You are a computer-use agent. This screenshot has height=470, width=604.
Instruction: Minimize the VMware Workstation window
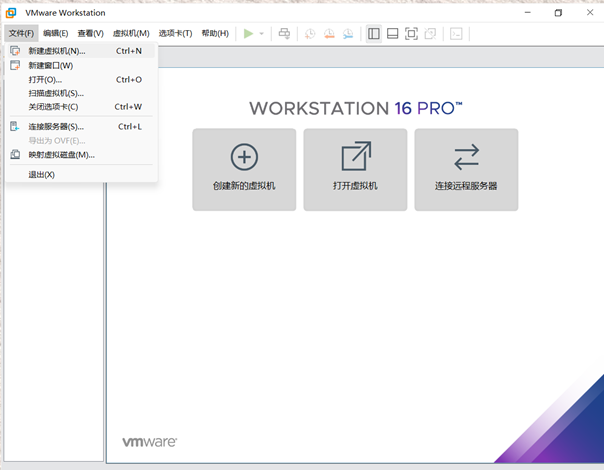[528, 13]
